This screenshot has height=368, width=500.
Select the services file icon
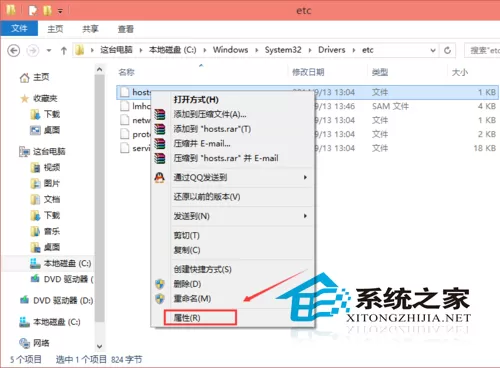(x=125, y=148)
